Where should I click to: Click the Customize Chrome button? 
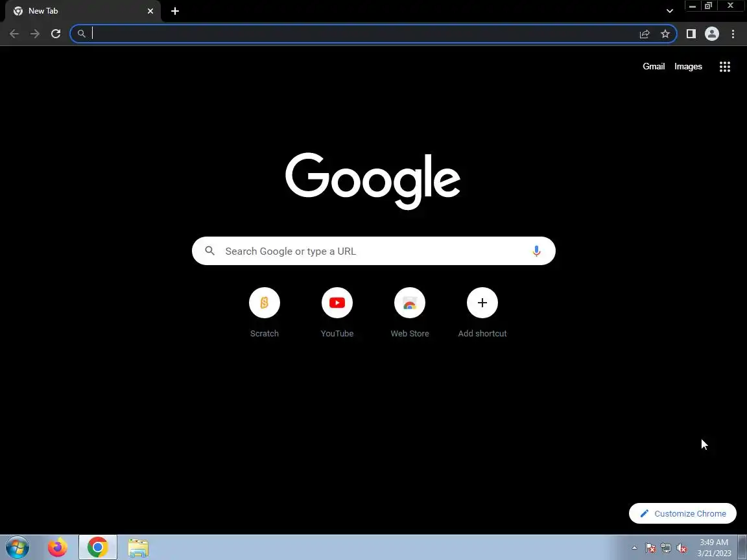pos(682,513)
